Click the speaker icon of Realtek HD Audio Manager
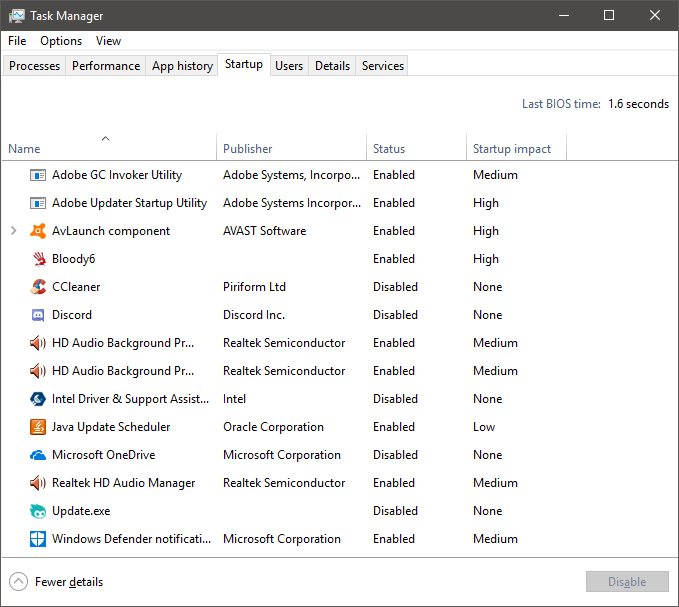Image resolution: width=679 pixels, height=607 pixels. (x=38, y=483)
